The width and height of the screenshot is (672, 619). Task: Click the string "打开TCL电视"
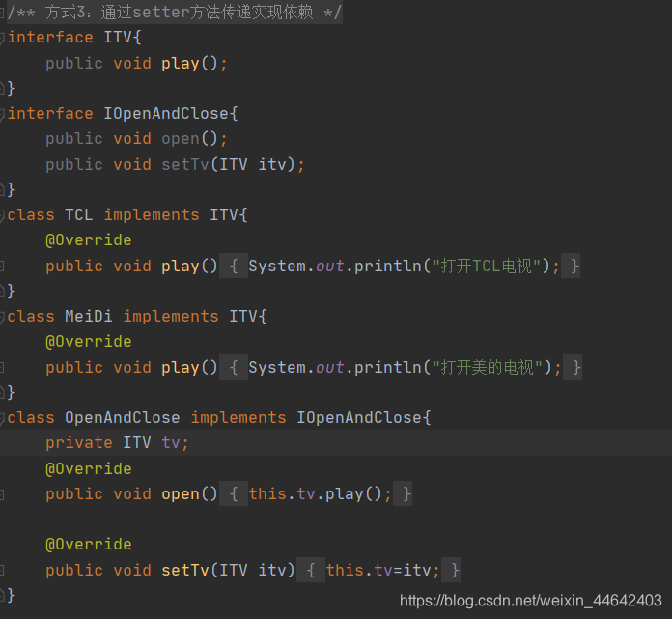click(x=487, y=267)
